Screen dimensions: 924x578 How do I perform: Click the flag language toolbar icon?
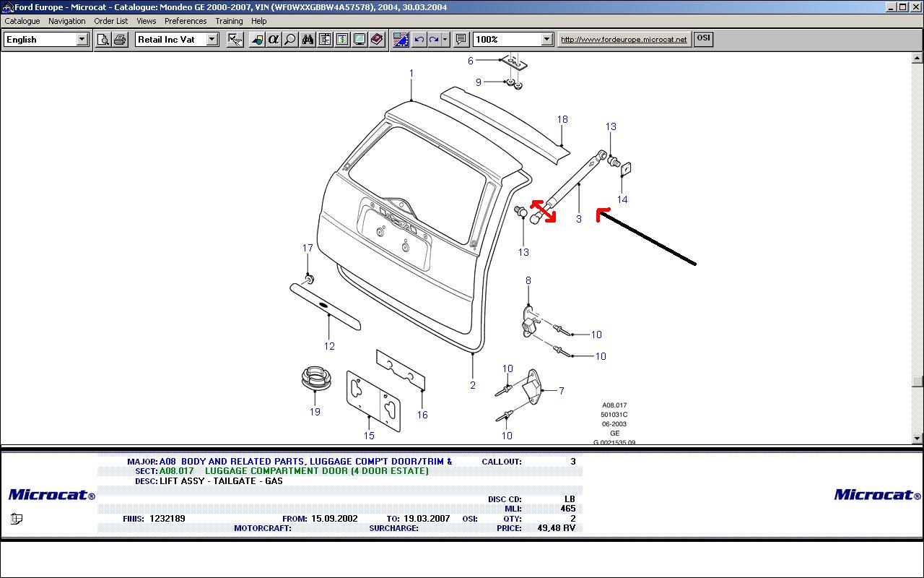pos(401,40)
